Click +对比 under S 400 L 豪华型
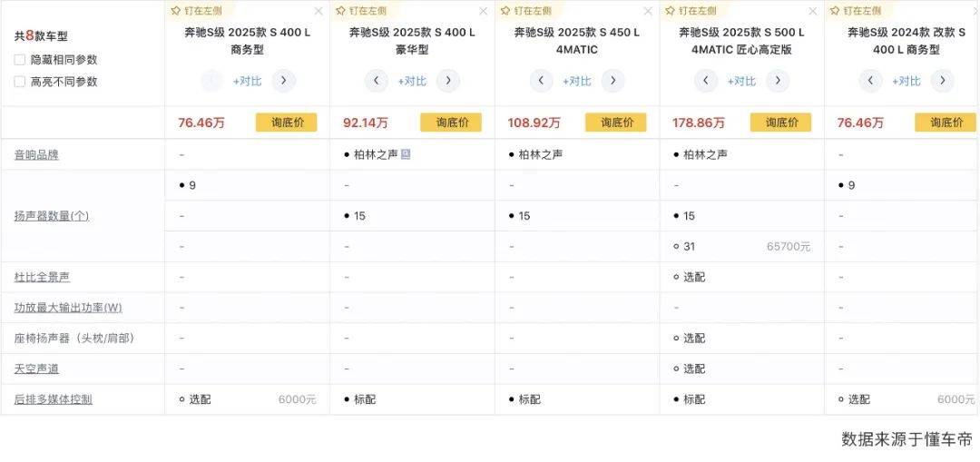The width and height of the screenshot is (980, 462). pos(412,81)
